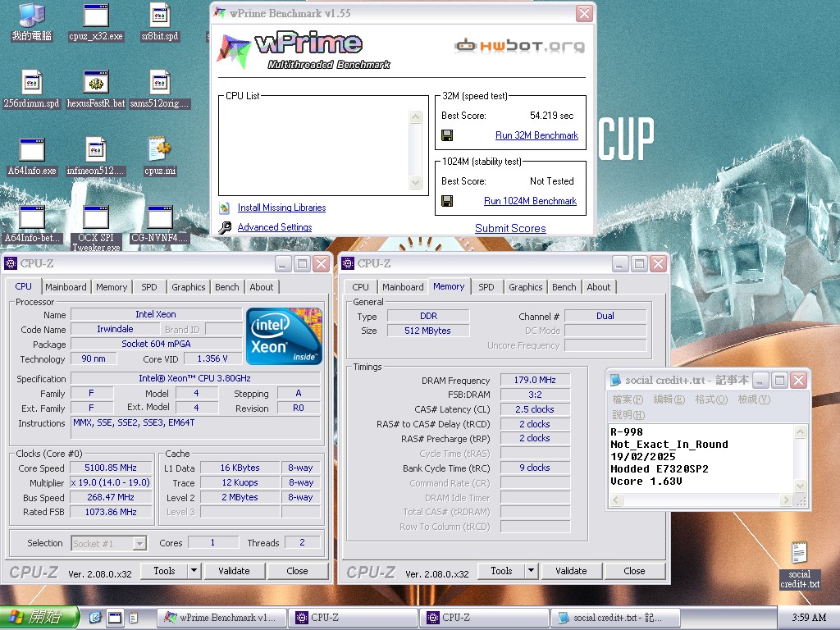The image size is (840, 630).
Task: Open the Socket #1 selection dropdown
Action: [x=139, y=544]
